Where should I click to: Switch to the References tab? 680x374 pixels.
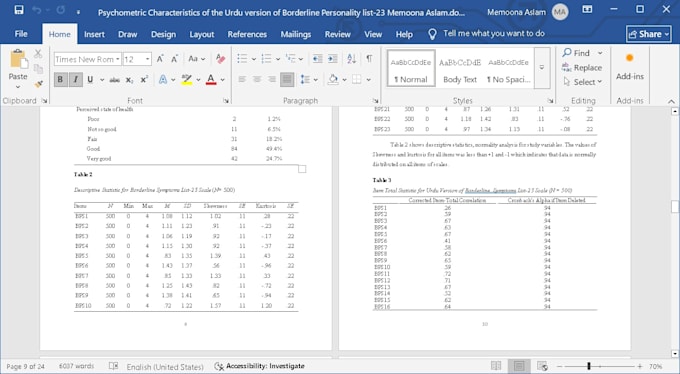247,34
